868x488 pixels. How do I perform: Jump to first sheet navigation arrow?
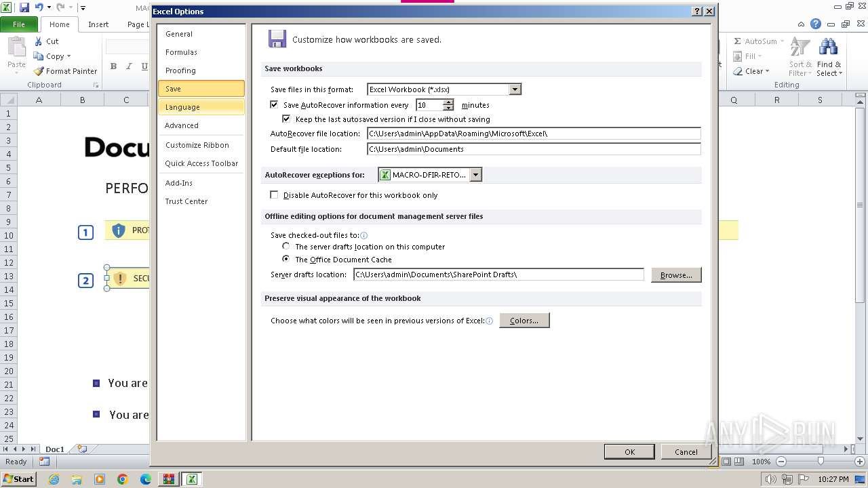[x=6, y=449]
